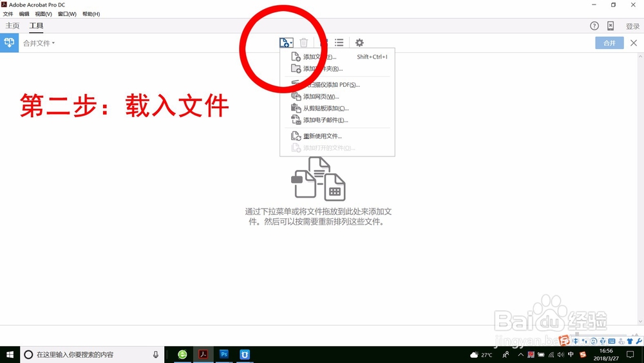Click the reuse files icon in menu
The image size is (644, 363).
pos(296,136)
